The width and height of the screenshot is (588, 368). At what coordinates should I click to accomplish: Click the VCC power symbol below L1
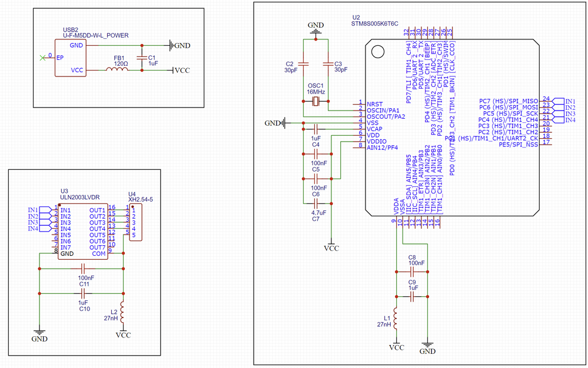pyautogui.click(x=396, y=345)
